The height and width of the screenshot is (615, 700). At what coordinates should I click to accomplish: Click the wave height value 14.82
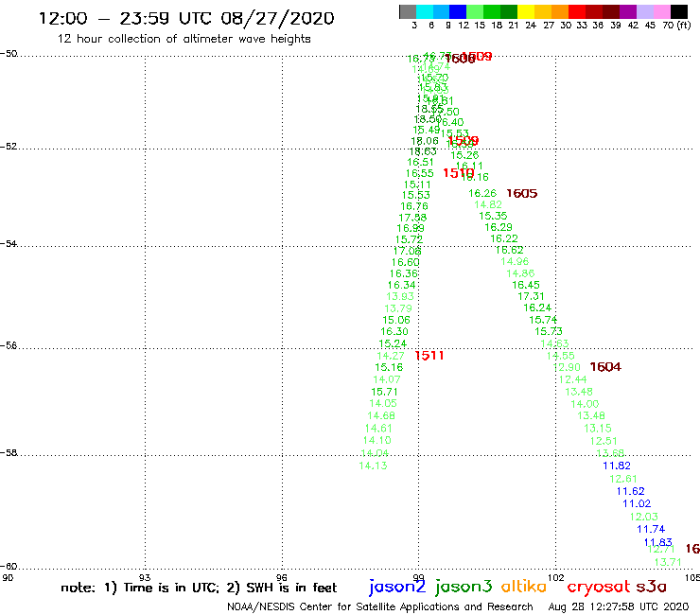[488, 204]
